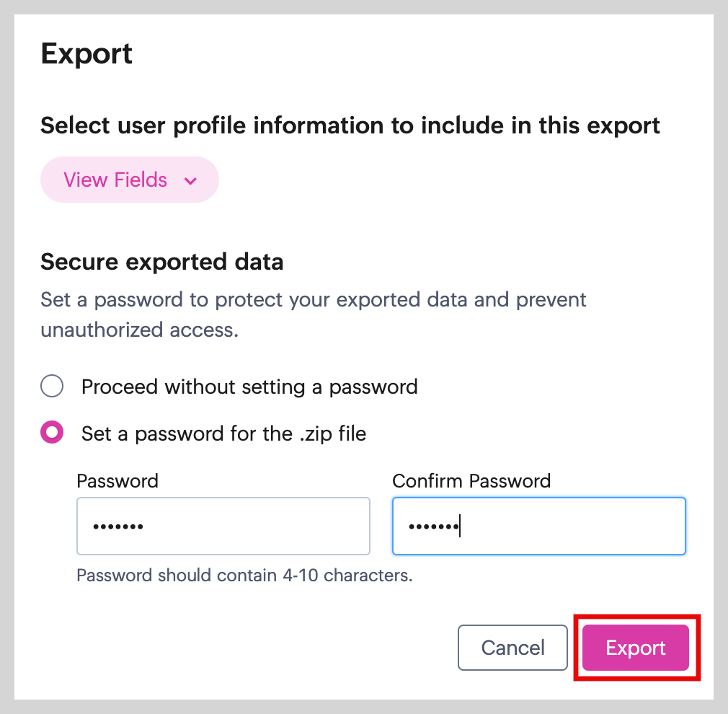This screenshot has height=714, width=728.
Task: Select the 'Proceed without setting a password' radio button
Action: coord(52,387)
